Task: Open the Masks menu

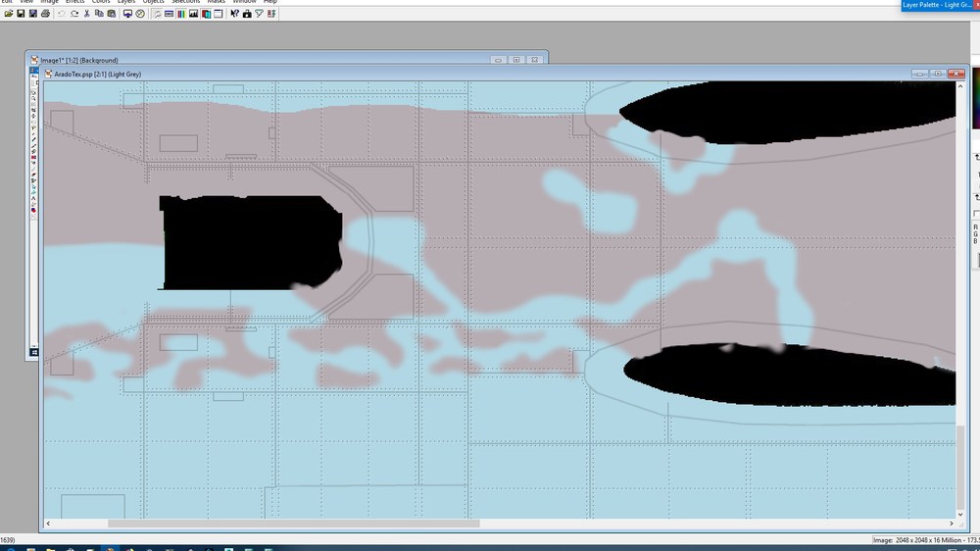Action: (217, 2)
